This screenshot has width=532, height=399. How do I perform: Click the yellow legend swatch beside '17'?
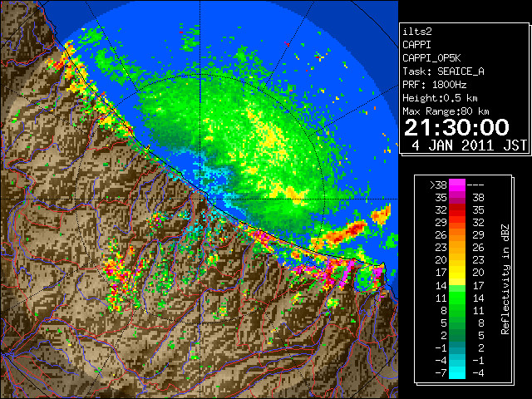coord(457,273)
